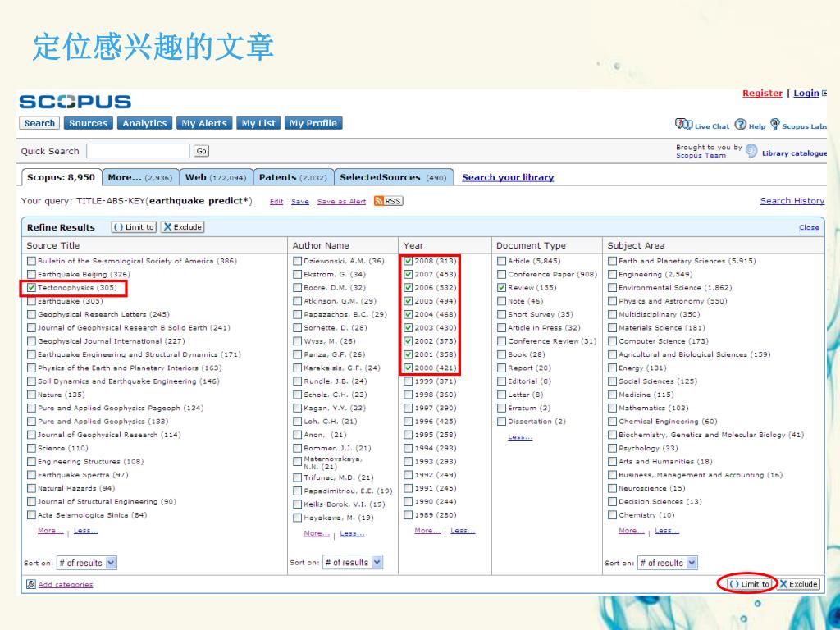Screen dimensions: 840x630
Task: Open Live Chat icon
Action: pyautogui.click(x=683, y=125)
